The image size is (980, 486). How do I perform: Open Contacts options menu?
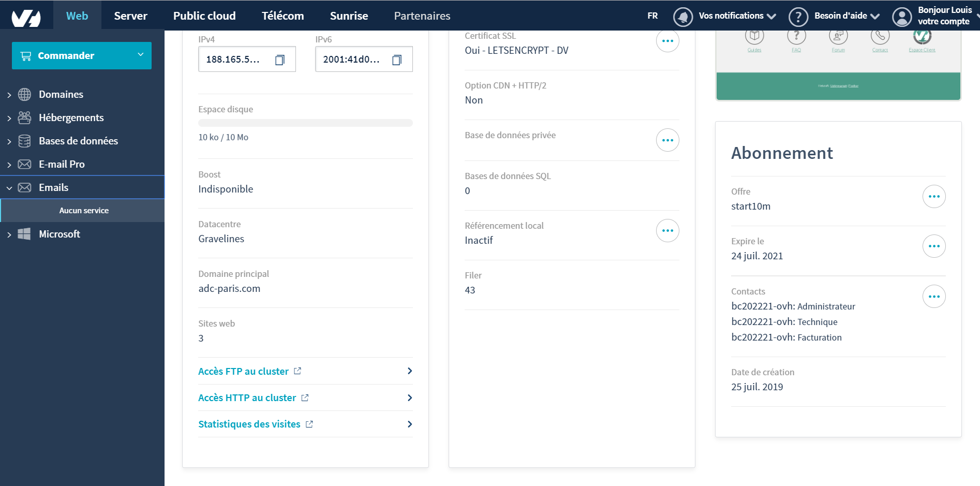(933, 297)
